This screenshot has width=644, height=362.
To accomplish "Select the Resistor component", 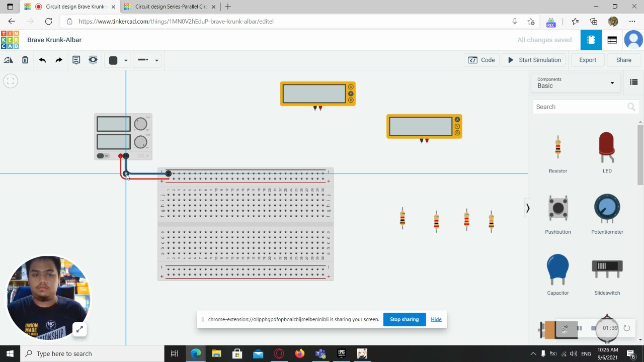I will (x=558, y=153).
